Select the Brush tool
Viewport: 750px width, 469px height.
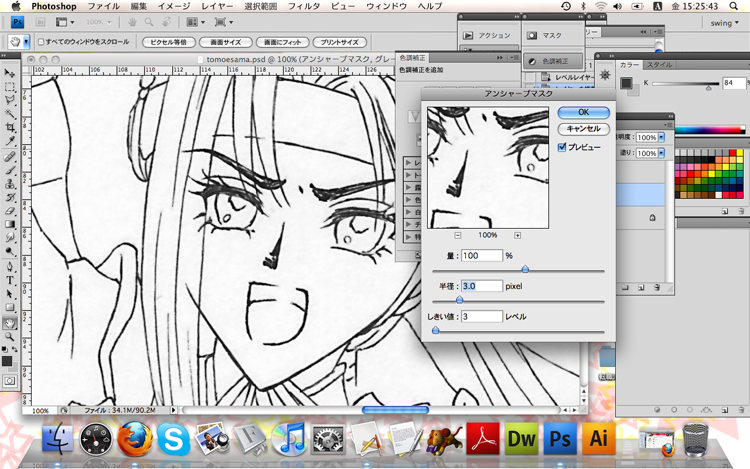click(x=9, y=170)
